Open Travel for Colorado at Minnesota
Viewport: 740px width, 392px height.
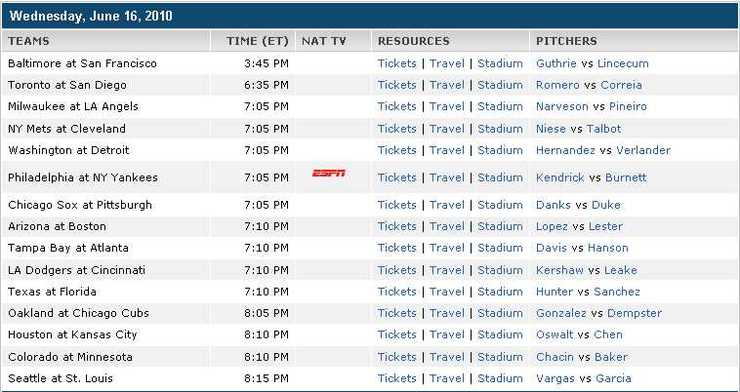446,357
